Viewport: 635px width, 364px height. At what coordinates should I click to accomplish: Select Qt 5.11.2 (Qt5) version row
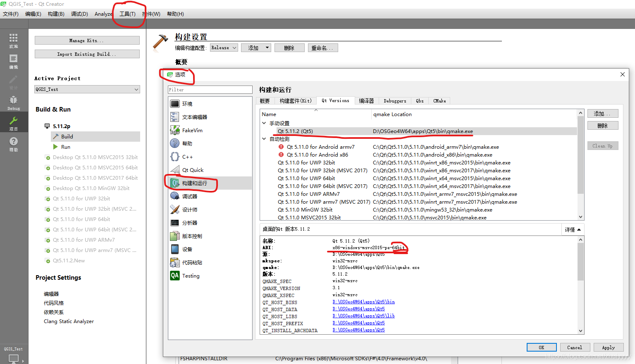click(418, 131)
